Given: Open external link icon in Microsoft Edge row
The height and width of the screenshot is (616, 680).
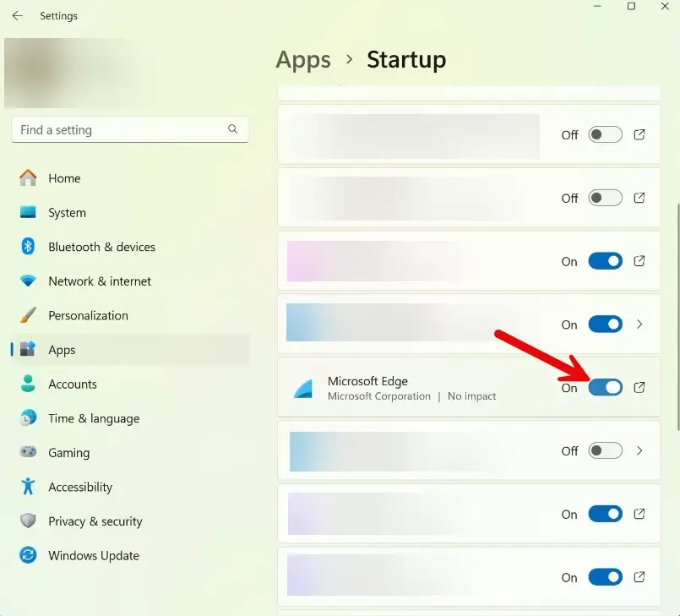Looking at the screenshot, I should [x=639, y=387].
